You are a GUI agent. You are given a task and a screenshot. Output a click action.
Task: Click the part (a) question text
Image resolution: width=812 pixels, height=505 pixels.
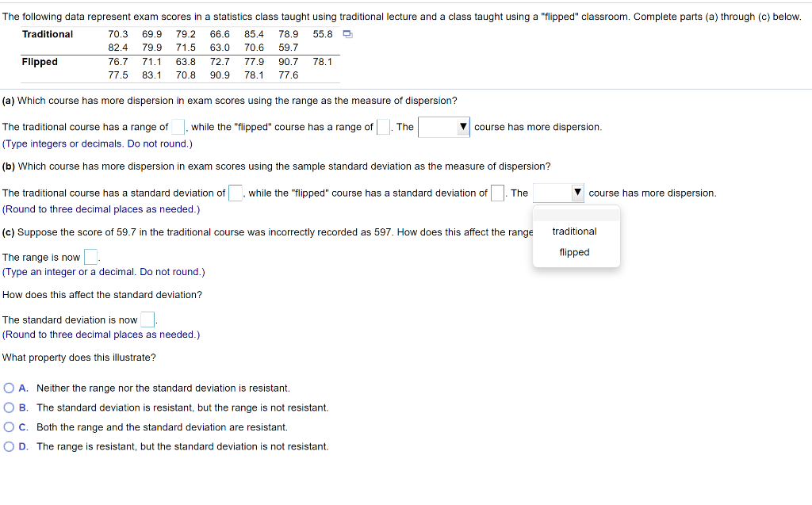pyautogui.click(x=229, y=101)
